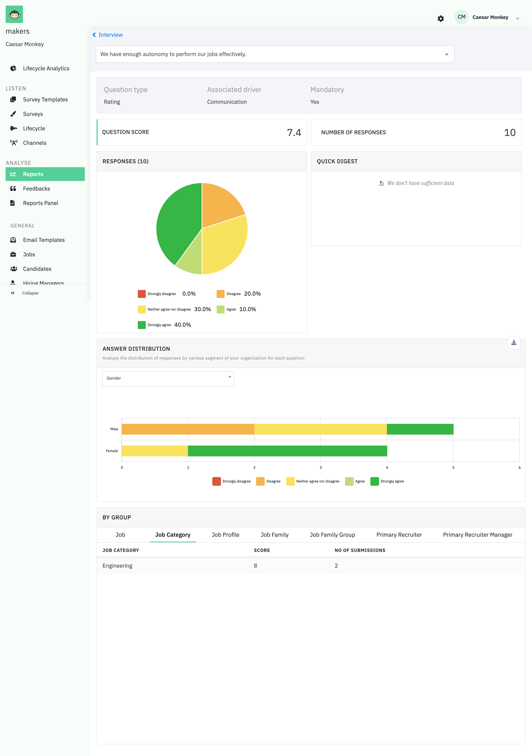Click the Reports Panel CSV file icon
This screenshot has width=532, height=756.
coord(12,203)
